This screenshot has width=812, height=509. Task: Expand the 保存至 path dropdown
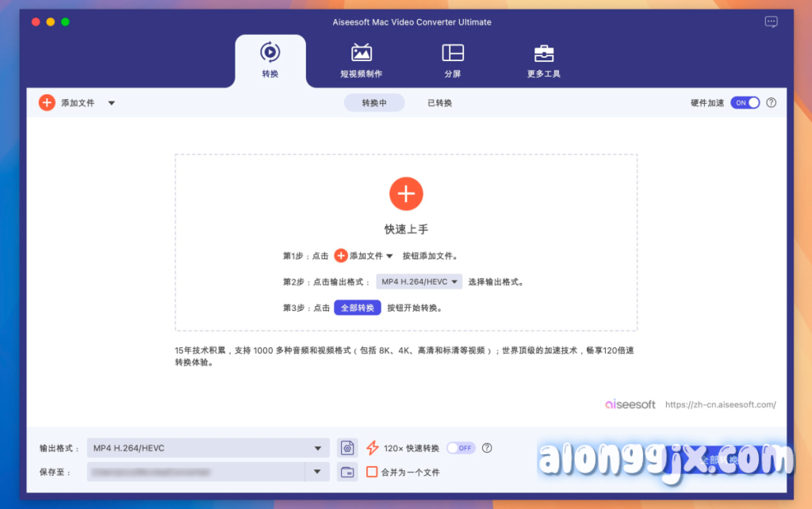pyautogui.click(x=317, y=473)
